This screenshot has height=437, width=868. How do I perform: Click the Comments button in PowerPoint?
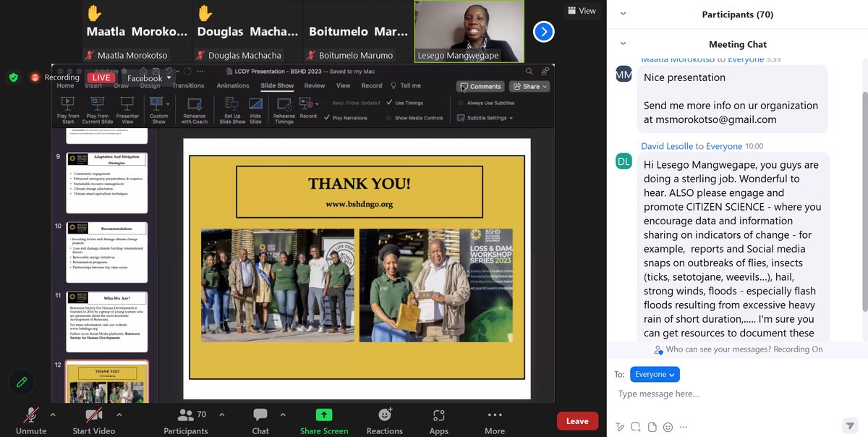click(480, 86)
